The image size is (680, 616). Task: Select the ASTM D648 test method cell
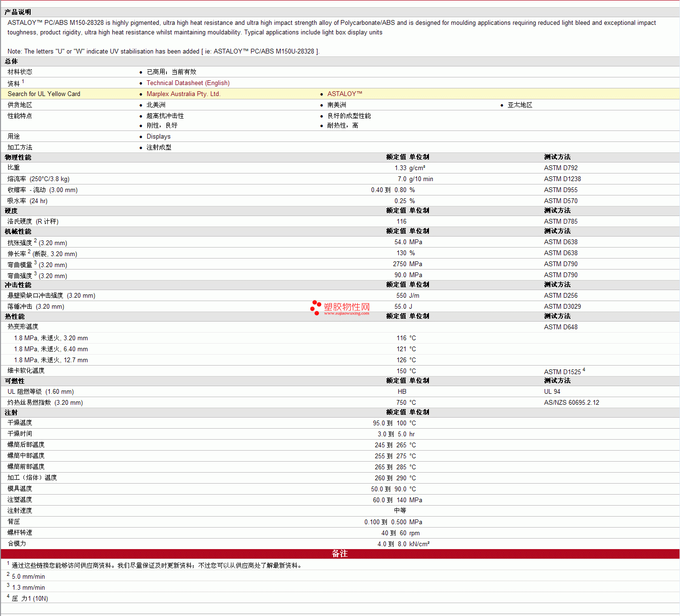click(x=561, y=327)
